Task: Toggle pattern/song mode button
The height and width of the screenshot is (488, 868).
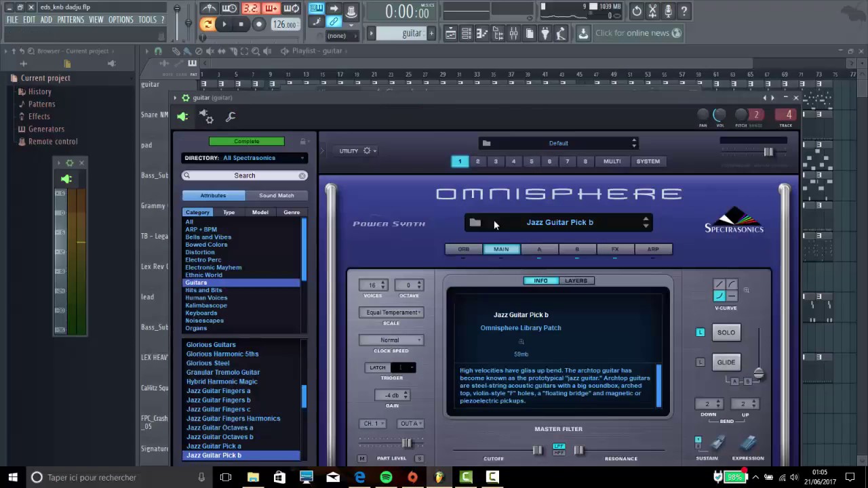Action: (x=208, y=24)
